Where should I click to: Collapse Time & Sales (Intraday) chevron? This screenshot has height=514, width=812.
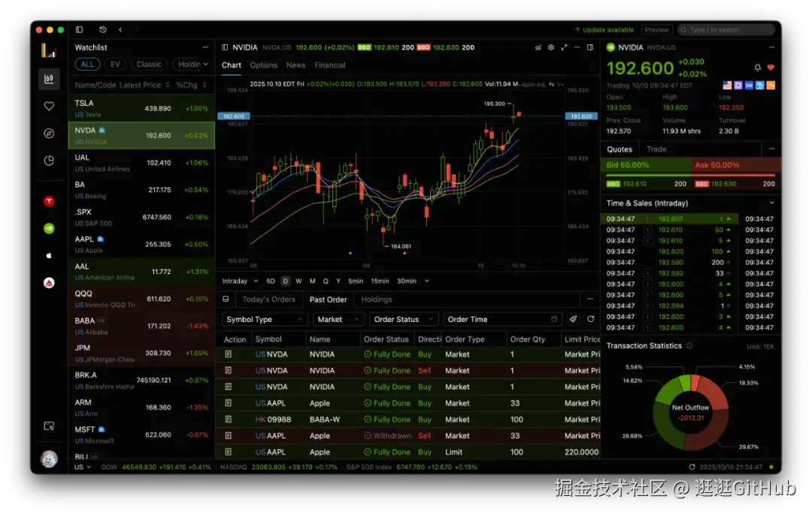point(771,203)
